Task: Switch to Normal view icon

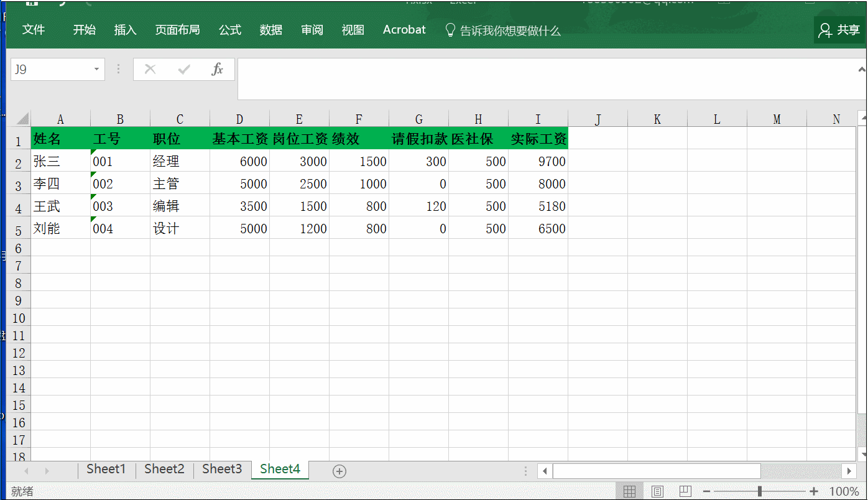Action: tap(629, 491)
